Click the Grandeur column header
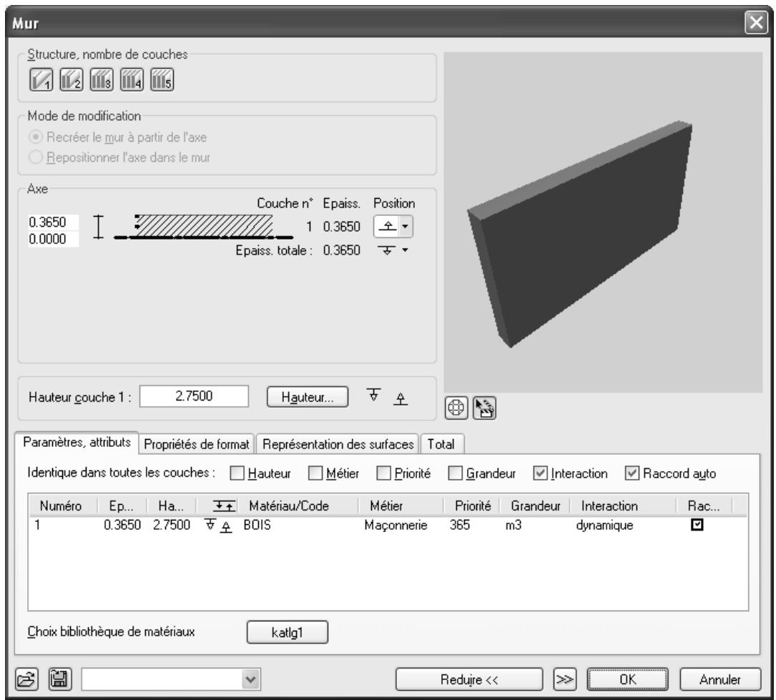Screen dimensions: 776x700 (536, 506)
